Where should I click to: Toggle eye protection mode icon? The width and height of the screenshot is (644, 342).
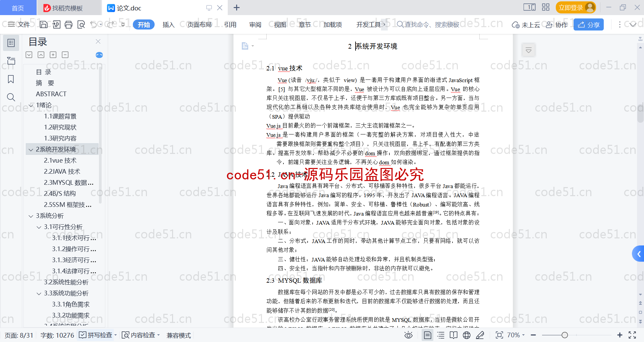[x=408, y=335]
